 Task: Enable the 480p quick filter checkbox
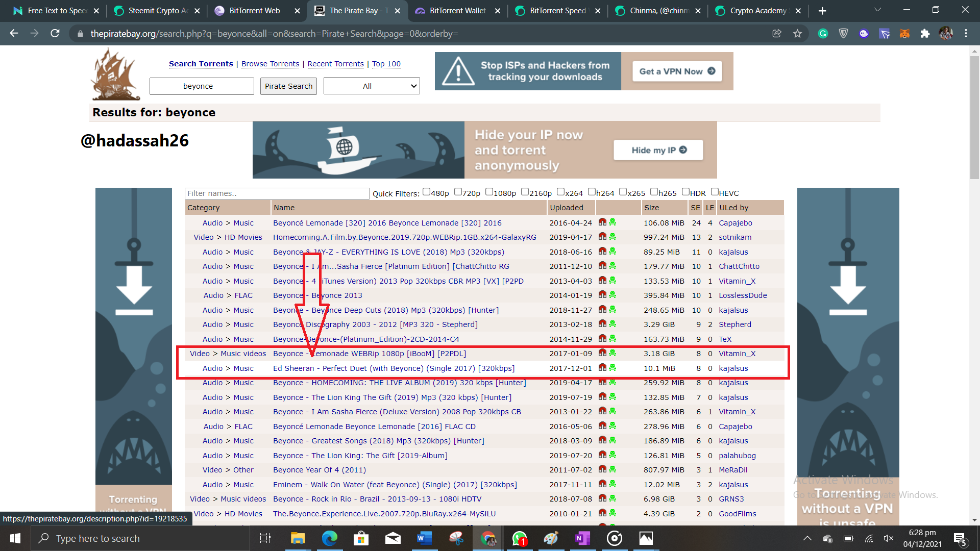tap(427, 192)
